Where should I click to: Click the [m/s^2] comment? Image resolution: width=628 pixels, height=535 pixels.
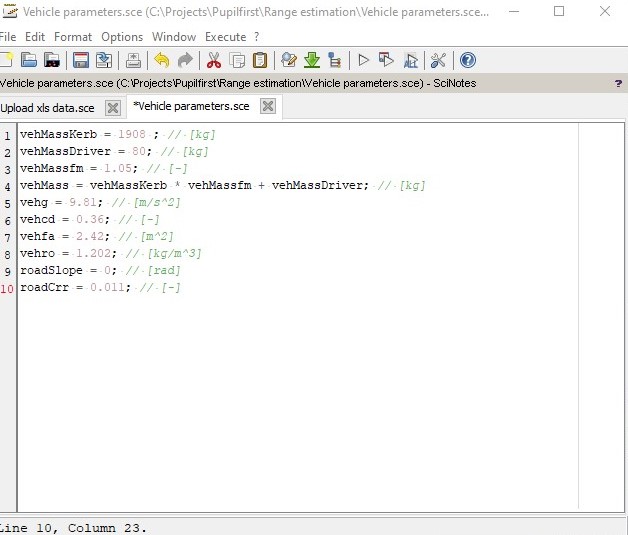pos(157,202)
